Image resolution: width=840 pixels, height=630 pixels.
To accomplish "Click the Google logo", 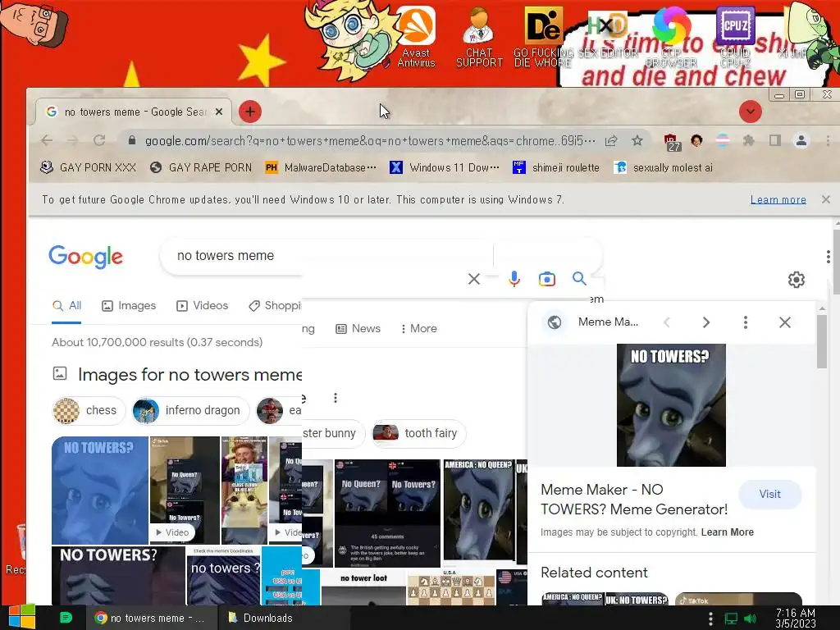I will 85,257.
